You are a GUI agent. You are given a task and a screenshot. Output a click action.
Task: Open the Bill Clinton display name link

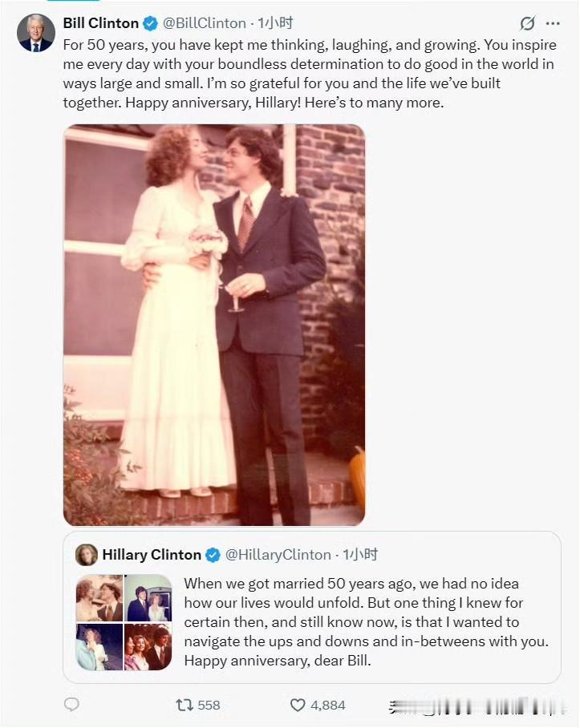point(100,23)
